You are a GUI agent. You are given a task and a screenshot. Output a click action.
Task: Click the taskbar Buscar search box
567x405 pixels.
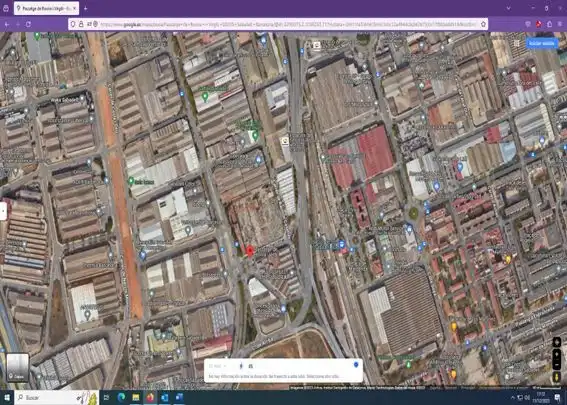click(57, 397)
